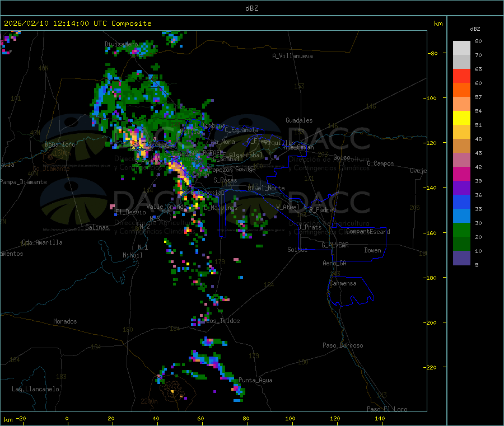Click the yellow 51-54 dBZ legend swatch
The image size is (504, 426).
click(461, 118)
